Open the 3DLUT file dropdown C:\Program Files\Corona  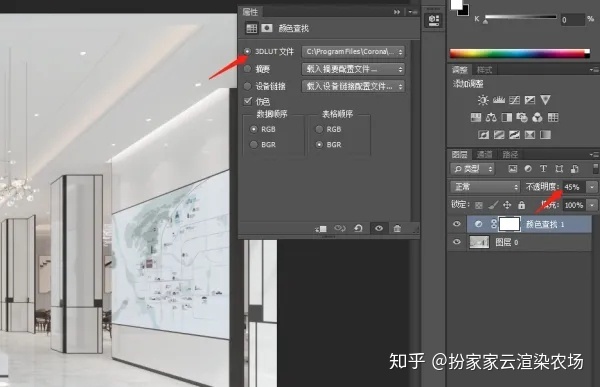353,51
